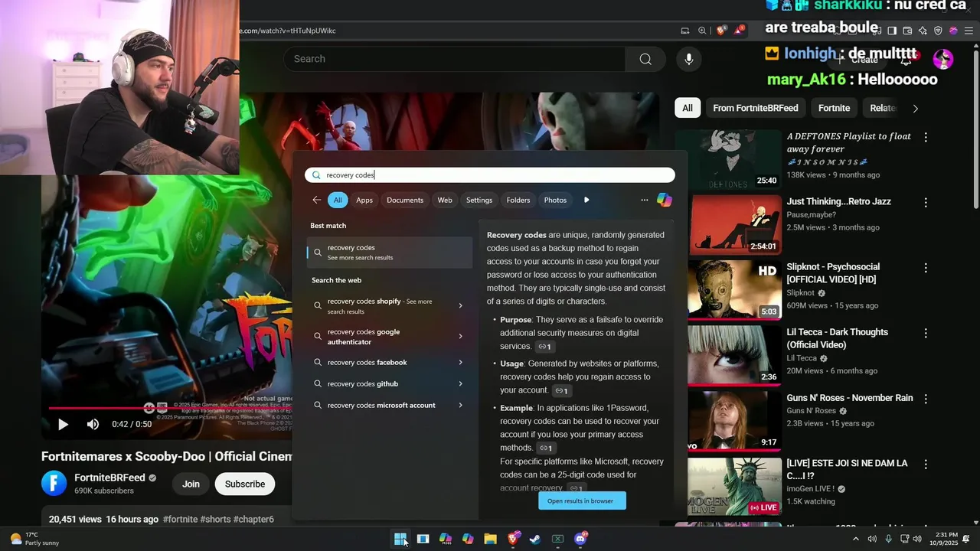980x551 pixels.
Task: Select the Folders search filter
Action: click(518, 200)
